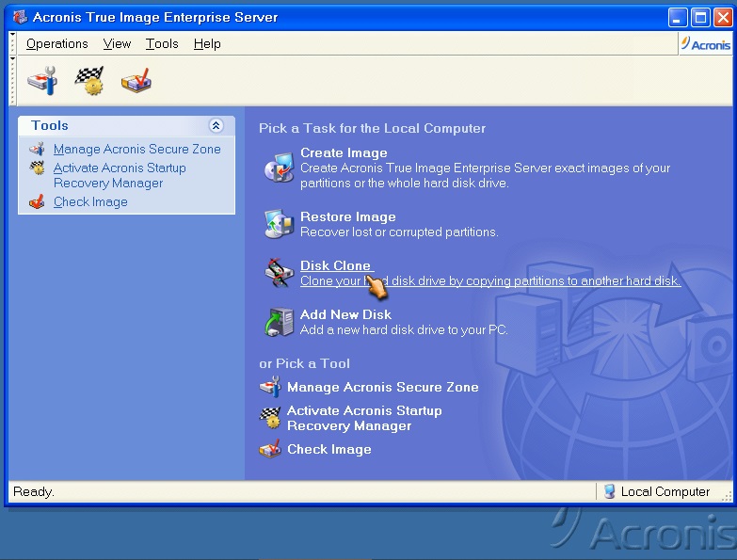The height and width of the screenshot is (560, 737).
Task: Click Activate Acronis Startup Recovery Manager sidebar link
Action: coord(120,175)
